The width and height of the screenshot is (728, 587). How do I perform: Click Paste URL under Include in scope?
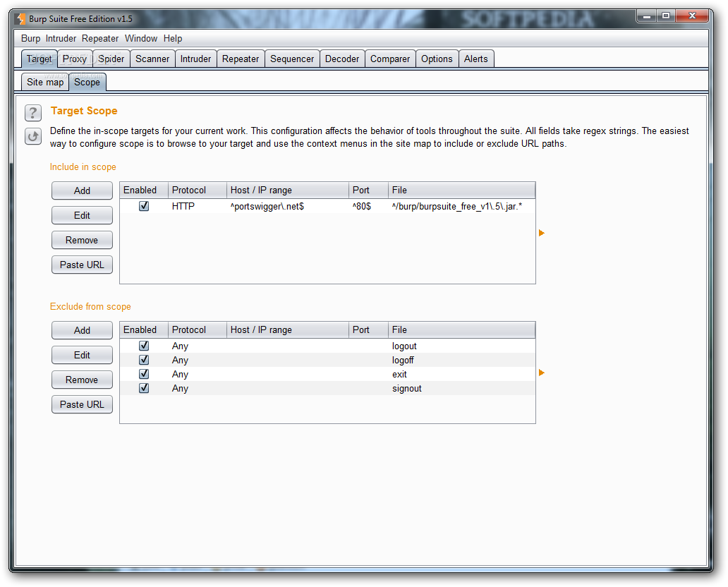tap(82, 265)
